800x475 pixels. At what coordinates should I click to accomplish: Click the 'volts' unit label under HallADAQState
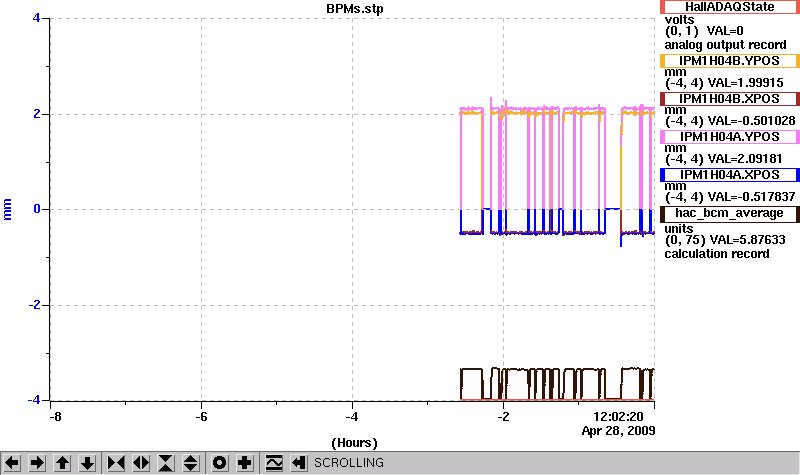click(679, 20)
